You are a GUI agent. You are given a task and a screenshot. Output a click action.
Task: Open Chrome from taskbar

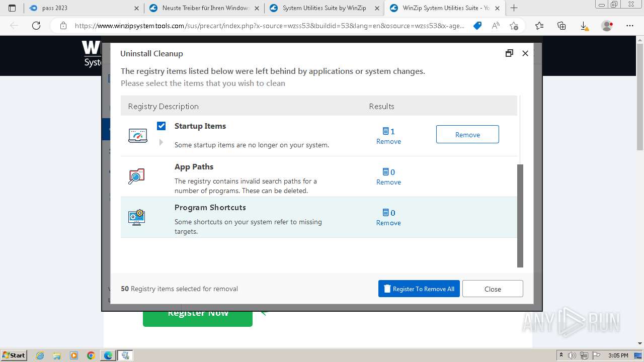pyautogui.click(x=91, y=355)
